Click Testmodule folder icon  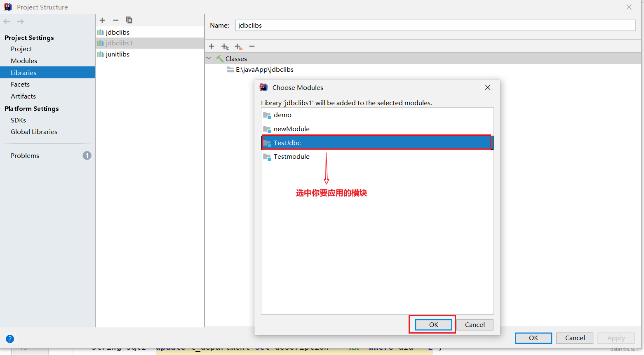pos(267,157)
